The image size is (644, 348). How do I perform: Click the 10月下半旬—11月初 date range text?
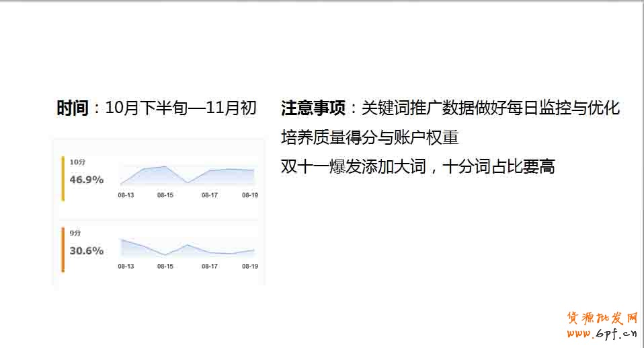point(181,108)
